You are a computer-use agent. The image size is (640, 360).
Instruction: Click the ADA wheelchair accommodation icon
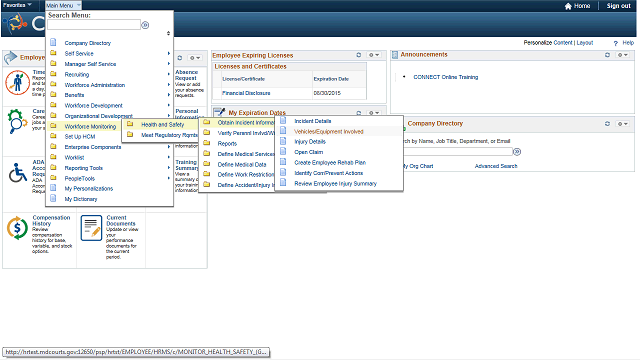[x=18, y=173]
